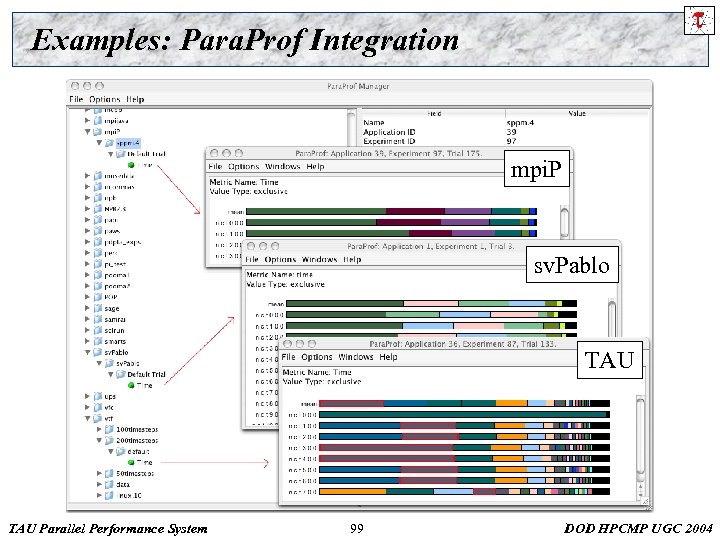Click the pooma2 folder icon
This screenshot has height=540, width=720.
point(98,286)
